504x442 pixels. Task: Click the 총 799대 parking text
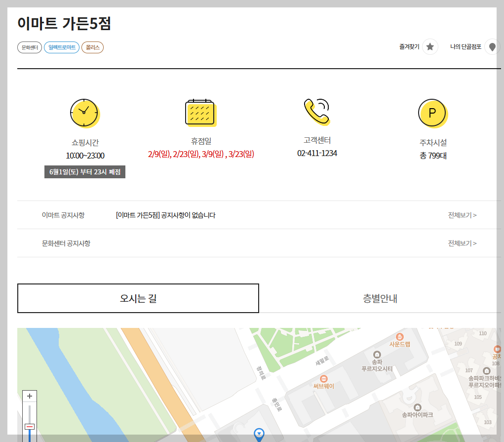433,156
